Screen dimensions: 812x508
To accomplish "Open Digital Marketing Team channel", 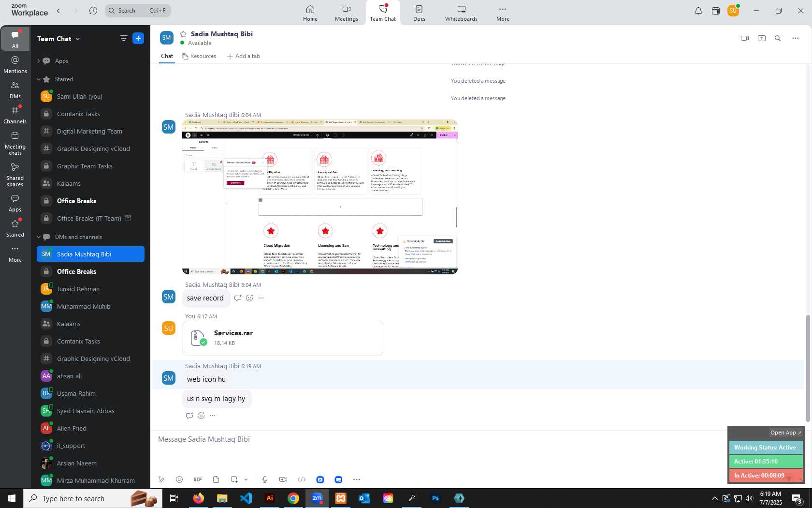I will coord(90,131).
